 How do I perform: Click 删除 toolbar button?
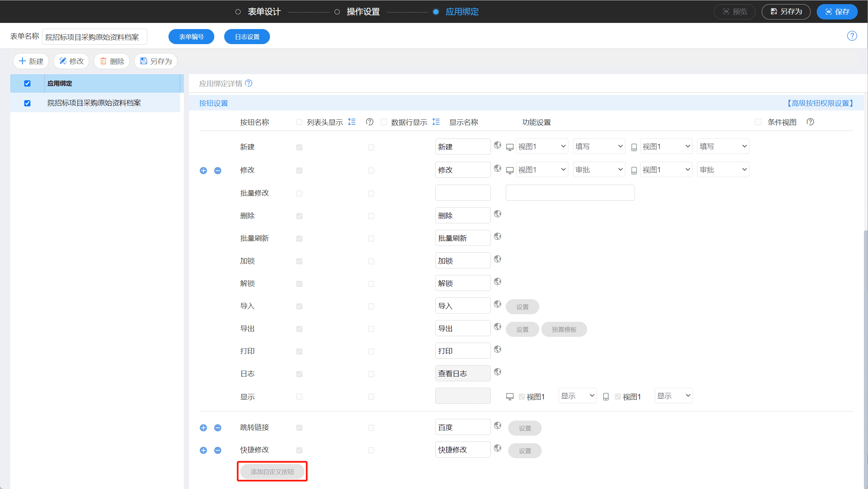point(112,61)
